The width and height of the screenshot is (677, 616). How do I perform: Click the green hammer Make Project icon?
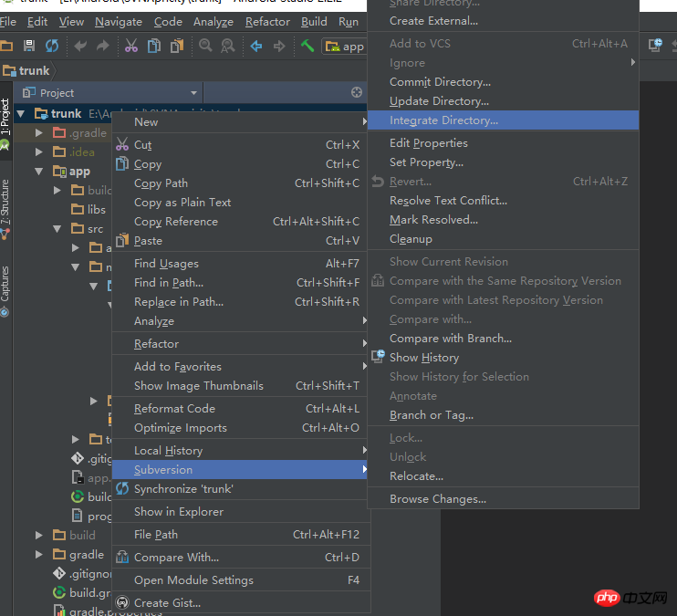[307, 46]
